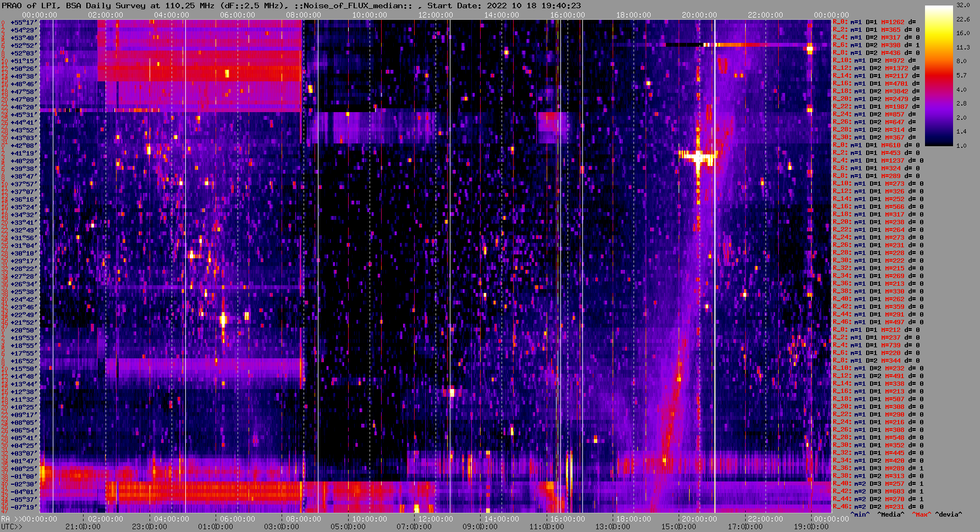
Task: Click the row stats entry with M=2479
Action: click(876, 99)
